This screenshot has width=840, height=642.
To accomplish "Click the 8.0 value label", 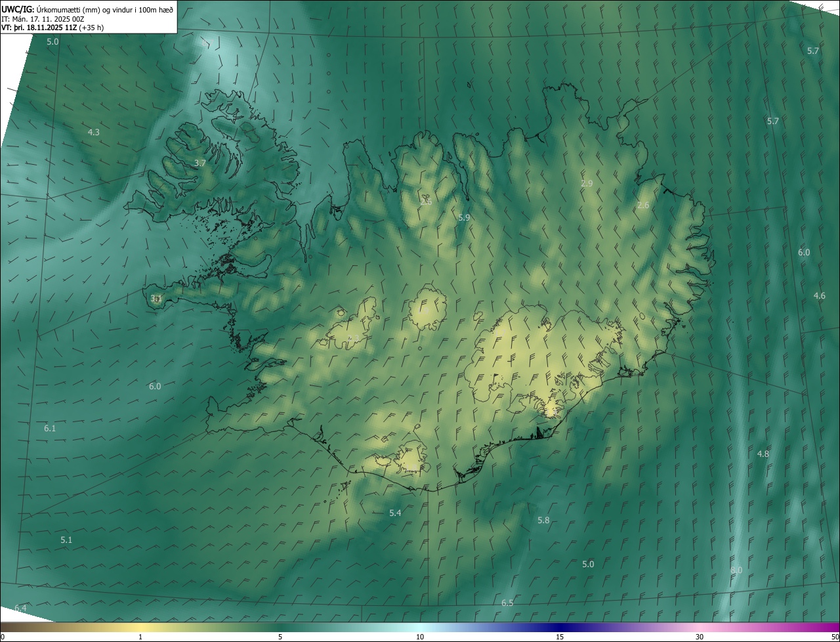I will (736, 570).
